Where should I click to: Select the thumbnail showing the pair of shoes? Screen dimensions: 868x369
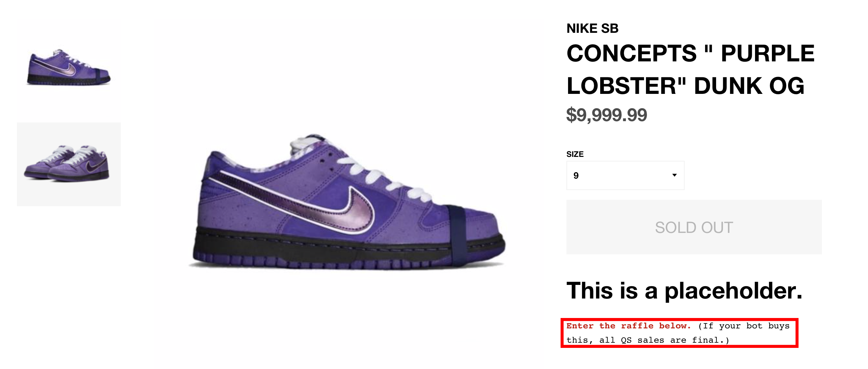tap(69, 164)
